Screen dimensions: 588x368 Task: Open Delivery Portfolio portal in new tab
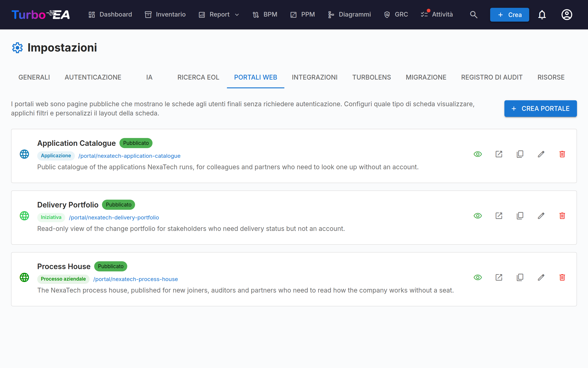(499, 216)
